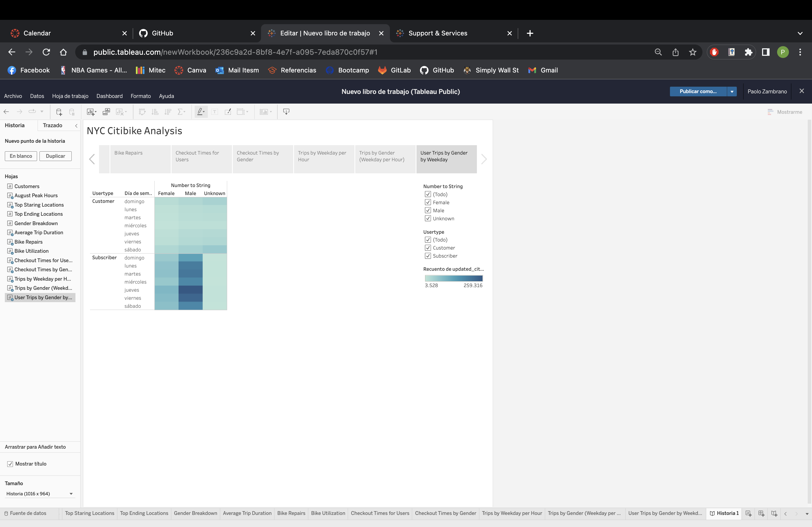Click new dashboard icon in bottom bar
Image resolution: width=812 pixels, height=527 pixels.
(761, 513)
